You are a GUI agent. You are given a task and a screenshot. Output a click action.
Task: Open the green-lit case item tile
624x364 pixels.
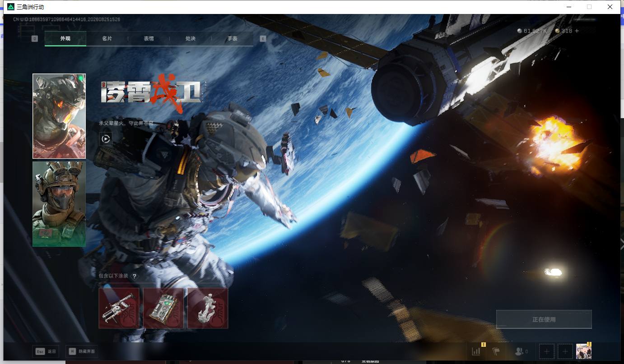click(163, 308)
